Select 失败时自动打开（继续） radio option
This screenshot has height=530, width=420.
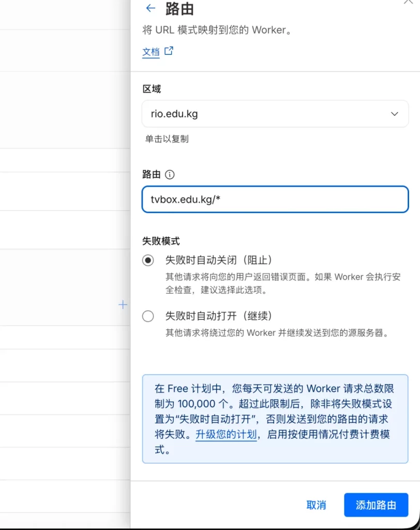pos(147,316)
